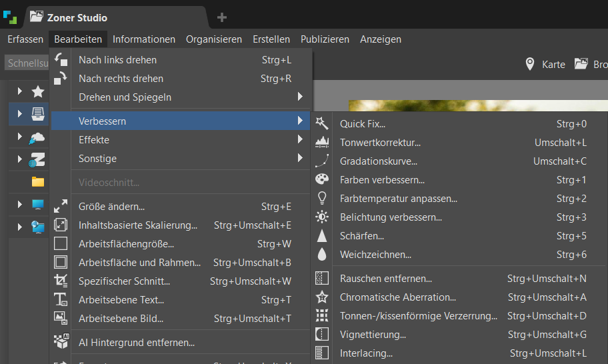
Task: Open the Favorites star item in sidebar
Action: point(37,91)
